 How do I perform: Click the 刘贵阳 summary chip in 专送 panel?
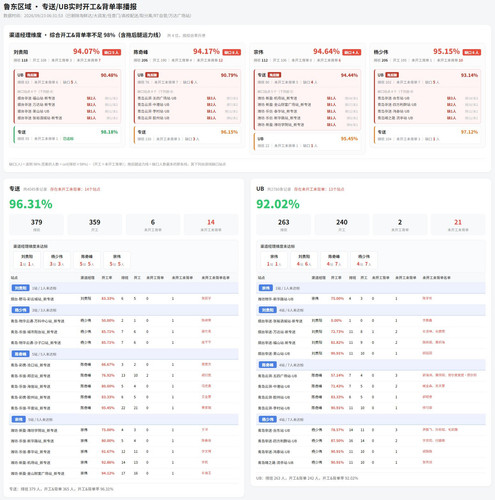pyautogui.click(x=27, y=260)
